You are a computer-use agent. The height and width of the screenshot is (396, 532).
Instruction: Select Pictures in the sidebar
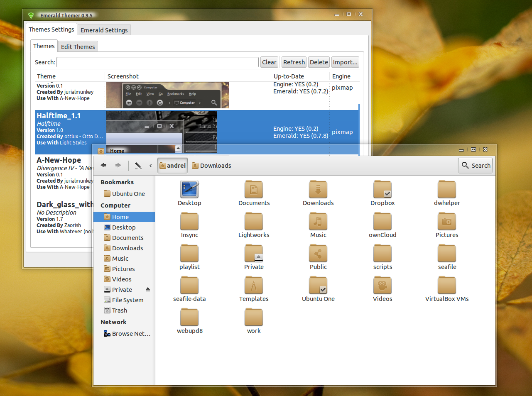point(124,269)
